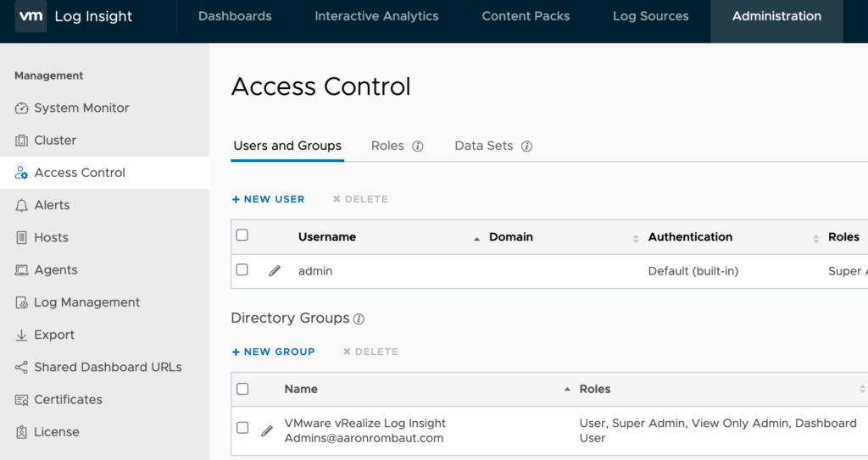Open Shared Dashboard URLs in sidebar
Image resolution: width=868 pixels, height=460 pixels.
108,367
